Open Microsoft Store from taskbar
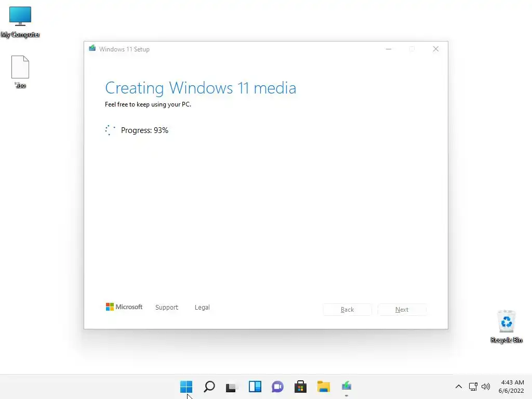The image size is (532, 399). 301,387
